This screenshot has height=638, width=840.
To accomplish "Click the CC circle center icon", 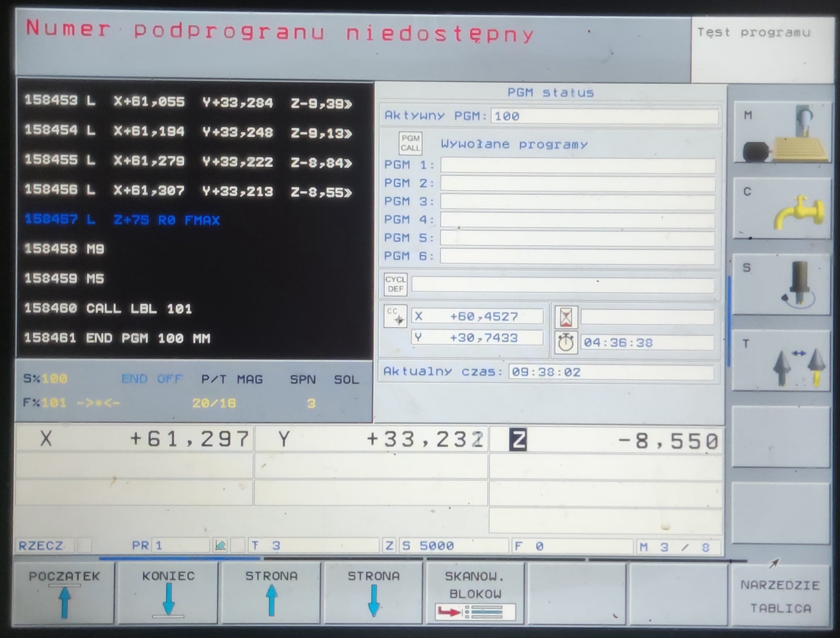I will 395,316.
